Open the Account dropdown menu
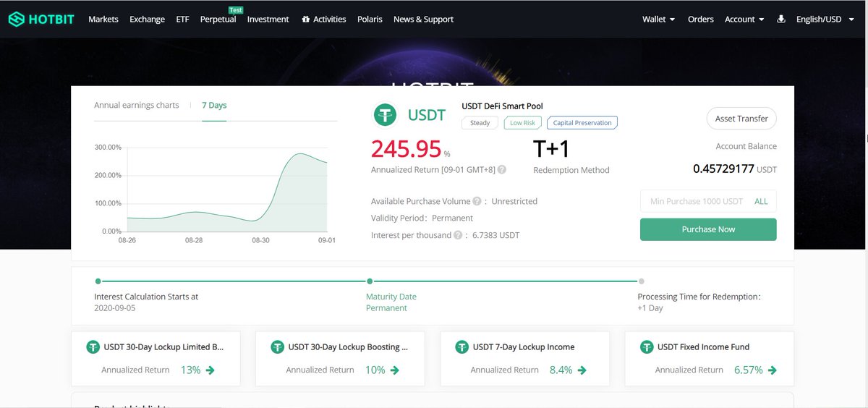 tap(744, 20)
